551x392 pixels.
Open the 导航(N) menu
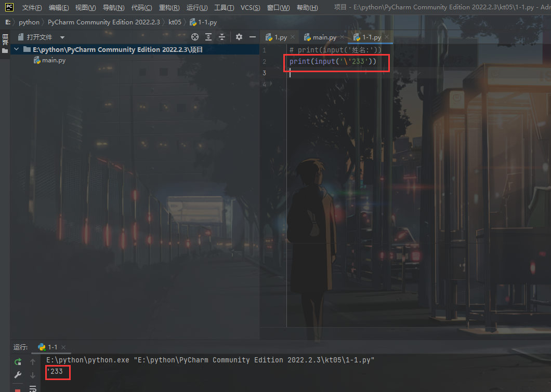113,7
